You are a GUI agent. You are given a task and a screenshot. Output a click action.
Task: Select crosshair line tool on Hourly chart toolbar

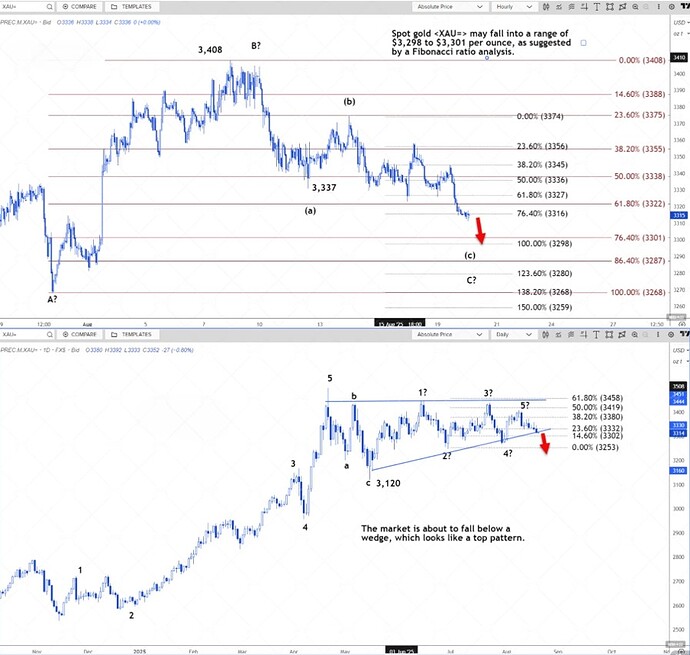coord(584,7)
